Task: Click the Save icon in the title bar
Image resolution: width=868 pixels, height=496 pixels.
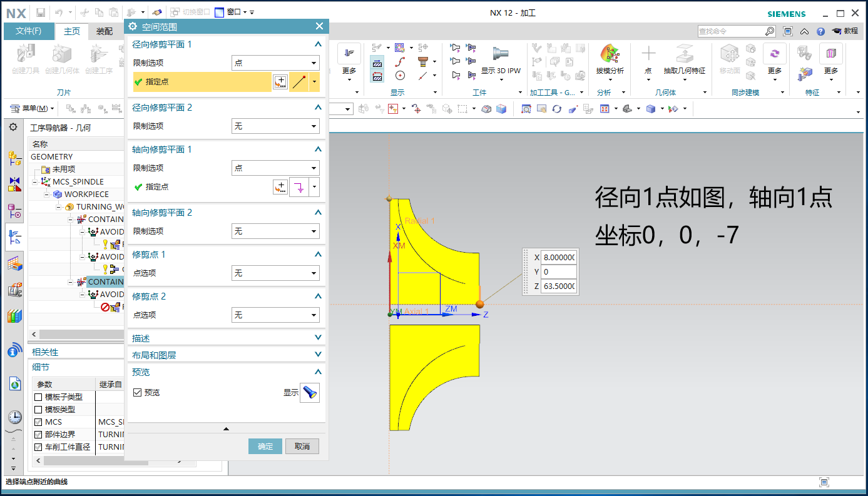Action: [41, 13]
